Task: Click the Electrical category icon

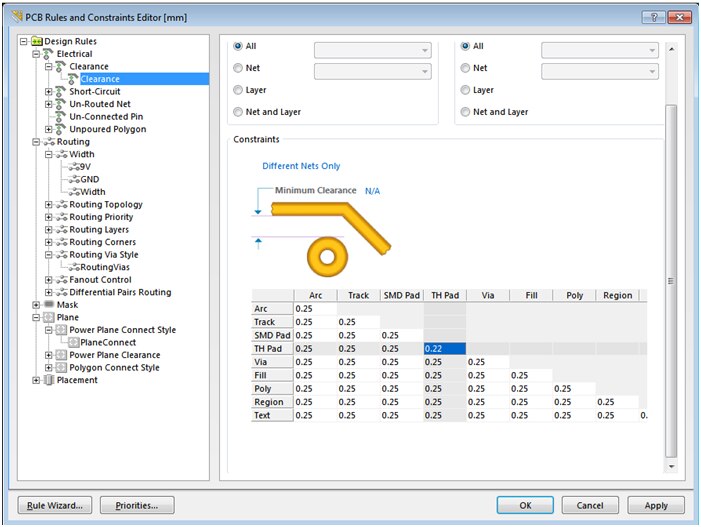Action: pyautogui.click(x=49, y=54)
